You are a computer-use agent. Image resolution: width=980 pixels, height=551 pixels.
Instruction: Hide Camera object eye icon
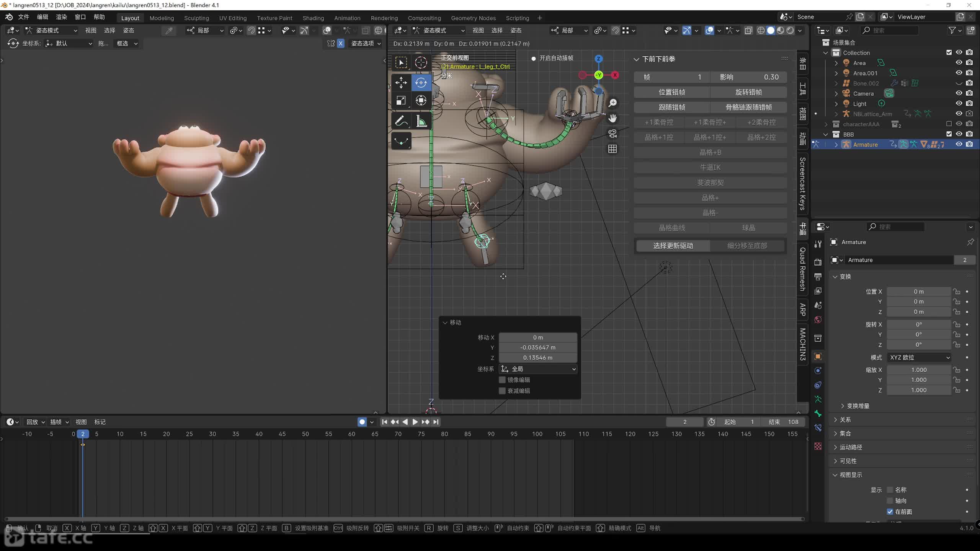pos(959,93)
